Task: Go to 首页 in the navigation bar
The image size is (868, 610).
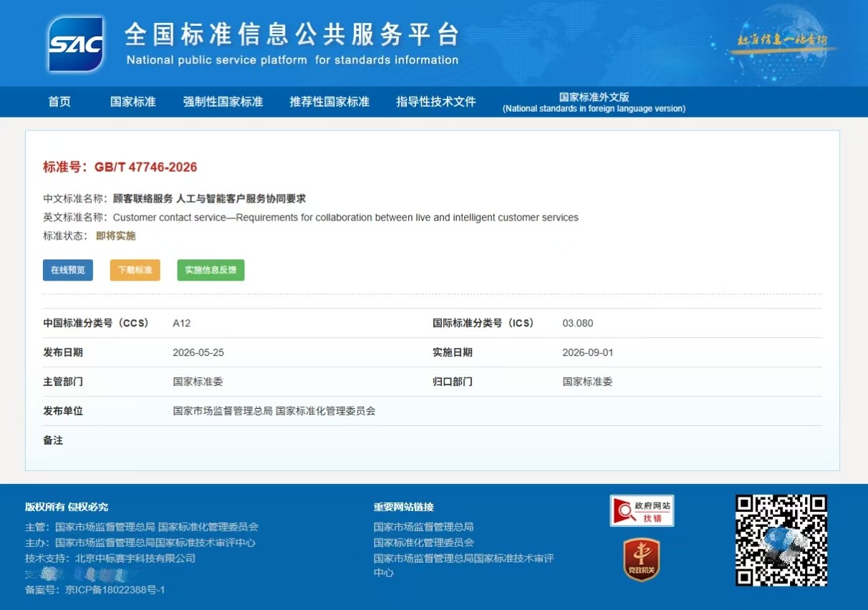Action: tap(59, 102)
